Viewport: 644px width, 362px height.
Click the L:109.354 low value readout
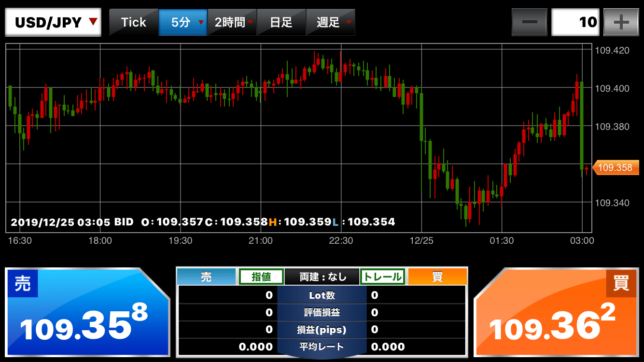click(x=364, y=222)
